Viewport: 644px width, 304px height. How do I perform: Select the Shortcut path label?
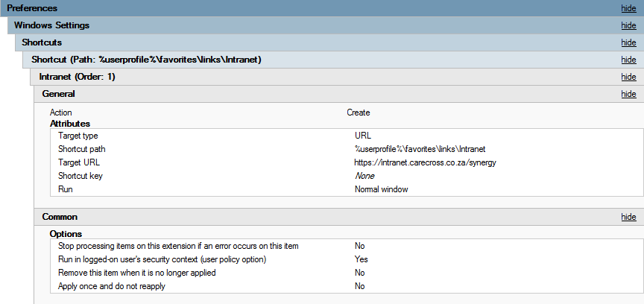pos(82,149)
